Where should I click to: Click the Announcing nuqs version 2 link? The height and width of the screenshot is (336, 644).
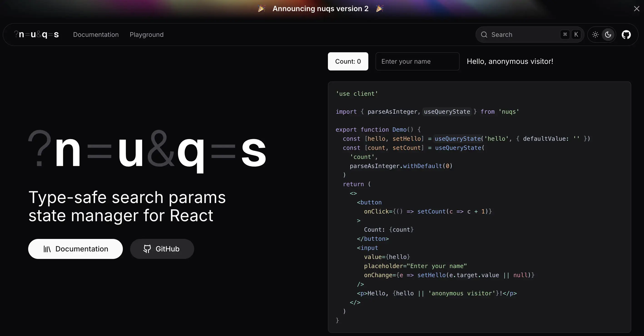point(320,8)
